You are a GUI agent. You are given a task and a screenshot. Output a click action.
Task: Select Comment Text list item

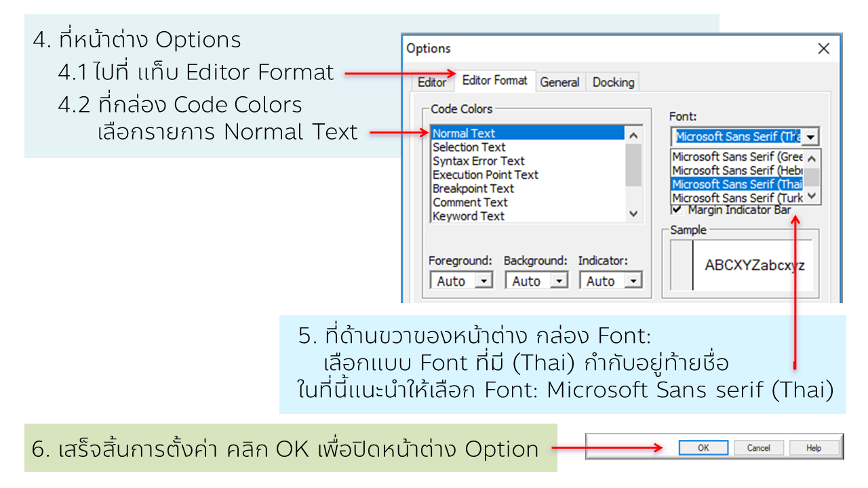tap(527, 202)
